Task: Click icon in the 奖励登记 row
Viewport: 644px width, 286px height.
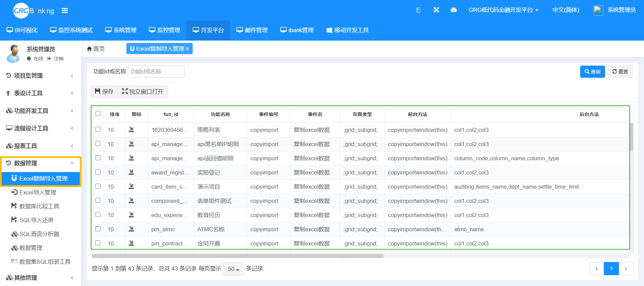Action: point(132,172)
